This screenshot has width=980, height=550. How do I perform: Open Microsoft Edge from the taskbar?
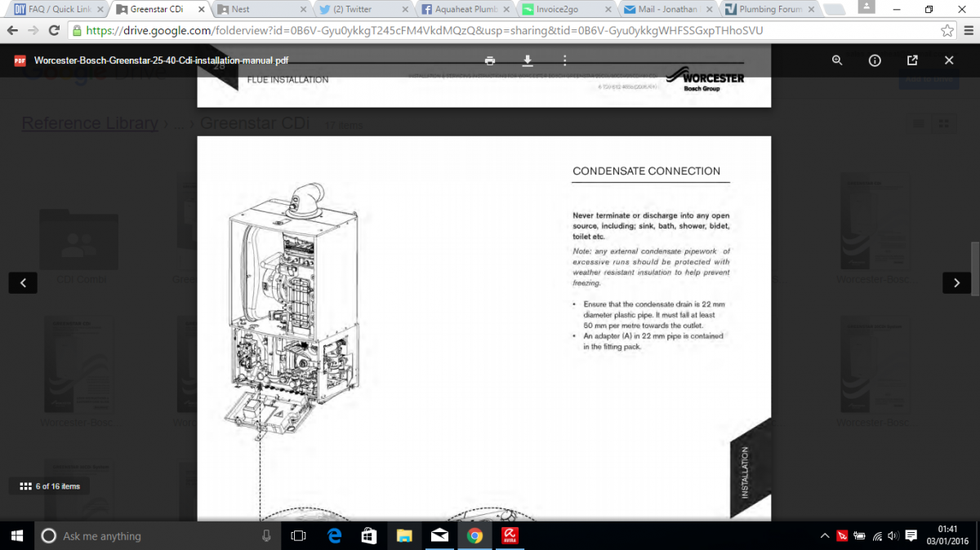tap(334, 536)
